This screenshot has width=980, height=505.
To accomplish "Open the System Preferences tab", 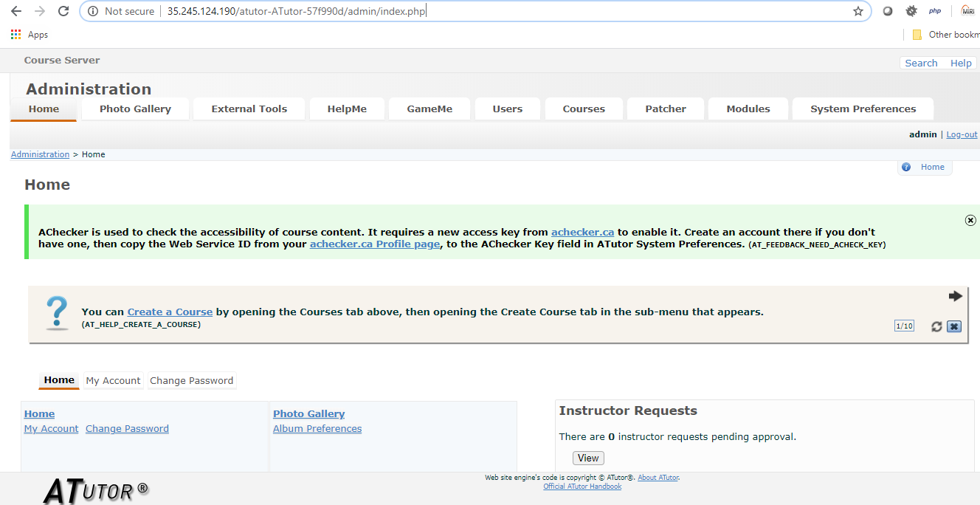I will [x=863, y=109].
